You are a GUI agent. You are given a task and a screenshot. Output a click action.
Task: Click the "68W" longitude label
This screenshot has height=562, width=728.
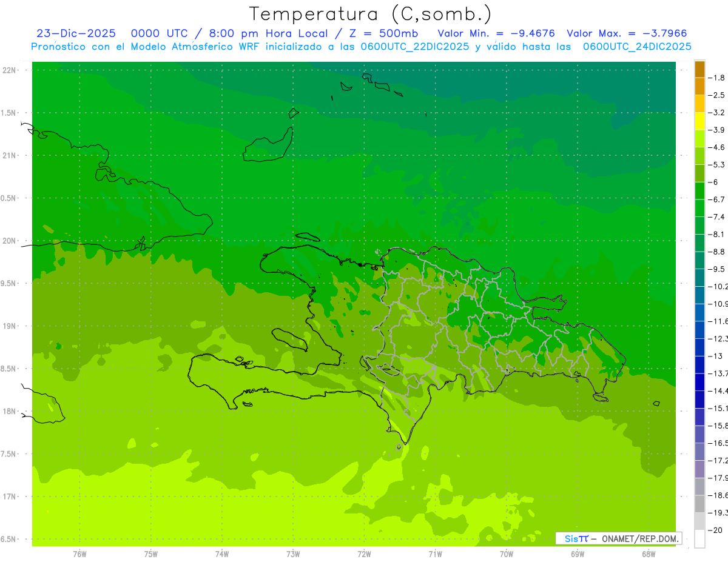click(x=648, y=555)
